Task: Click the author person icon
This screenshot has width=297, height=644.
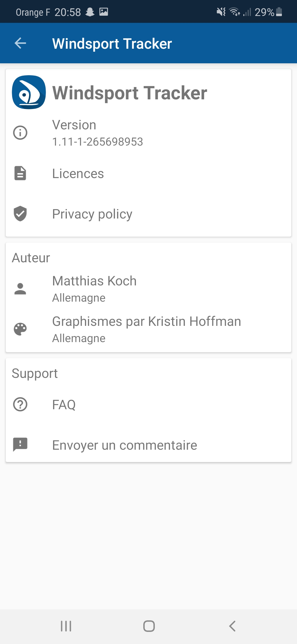Action: click(20, 289)
